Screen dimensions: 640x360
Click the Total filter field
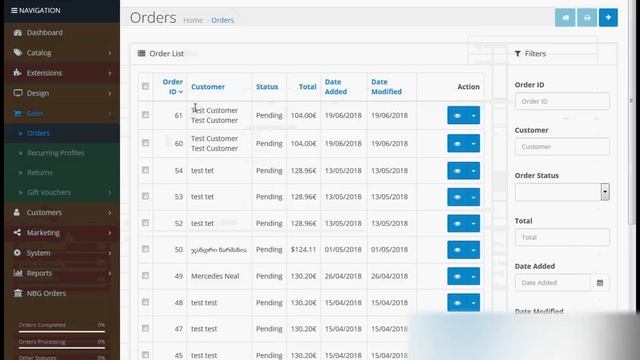pos(562,237)
